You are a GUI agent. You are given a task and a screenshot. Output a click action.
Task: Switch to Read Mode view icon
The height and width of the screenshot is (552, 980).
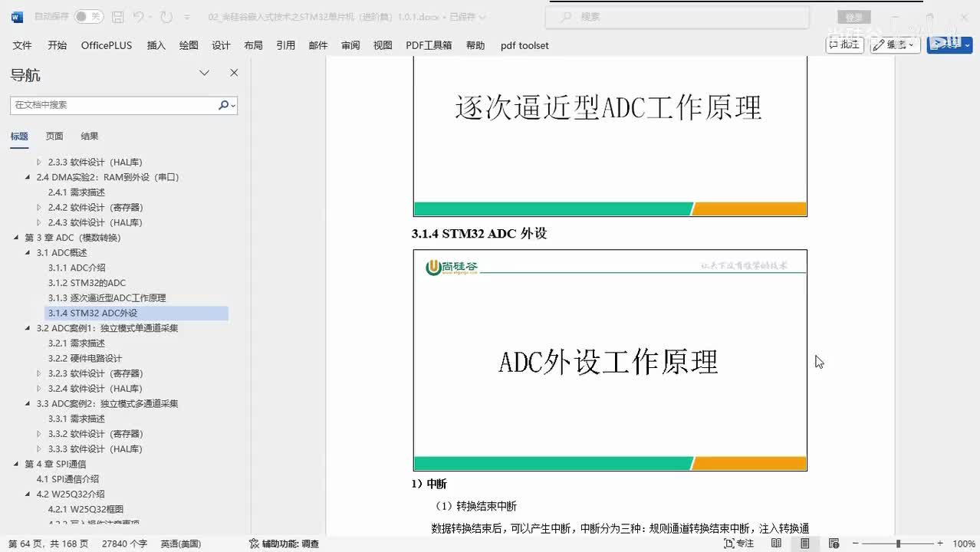[776, 544]
